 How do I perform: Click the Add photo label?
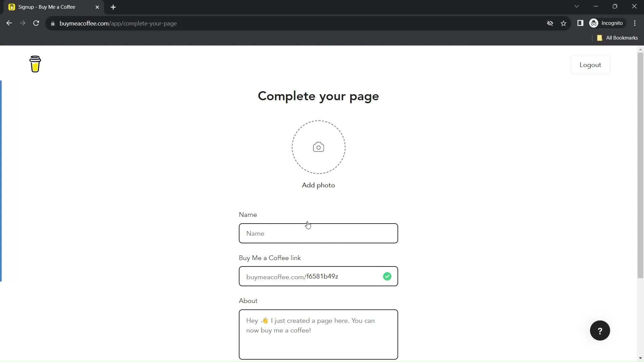coord(318,185)
